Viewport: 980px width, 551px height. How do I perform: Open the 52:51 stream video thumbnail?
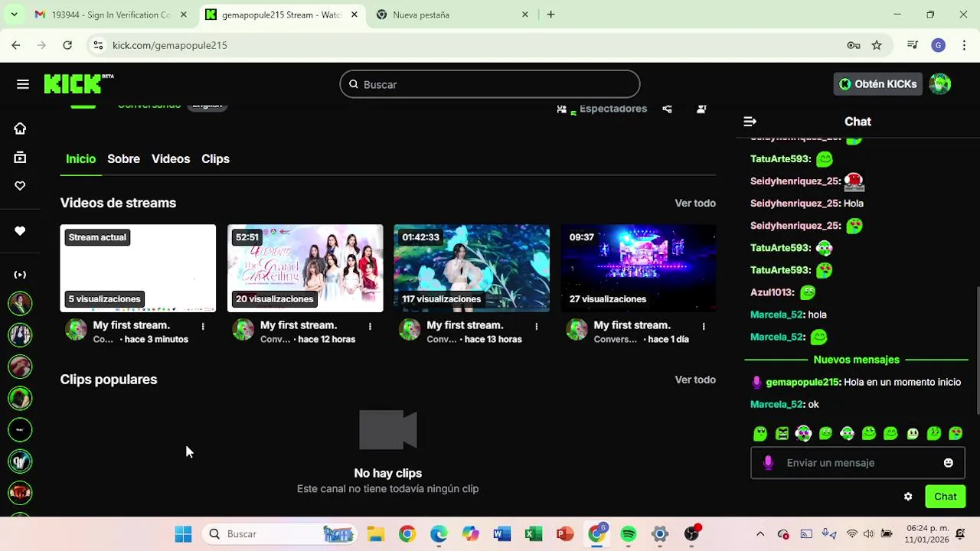tap(305, 268)
